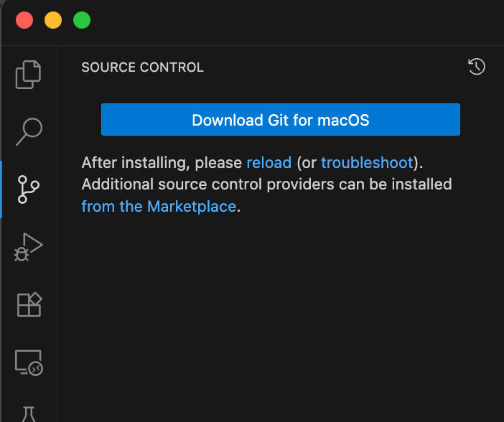504x422 pixels.
Task: Open the Search view
Action: 29,131
